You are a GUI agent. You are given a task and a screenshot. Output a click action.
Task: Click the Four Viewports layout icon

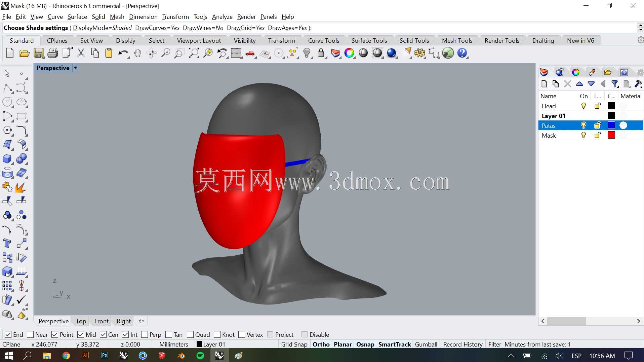coord(236,53)
